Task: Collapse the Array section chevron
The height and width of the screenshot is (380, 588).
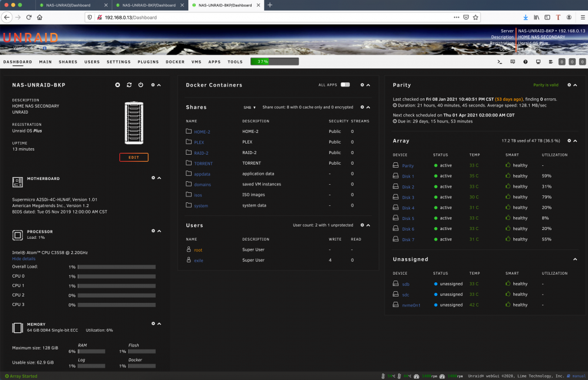Action: (575, 141)
